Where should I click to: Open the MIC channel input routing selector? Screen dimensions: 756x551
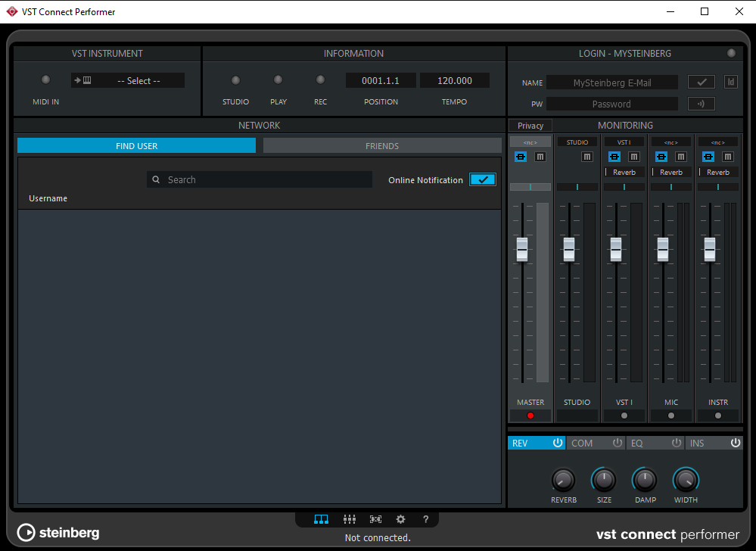pos(670,142)
